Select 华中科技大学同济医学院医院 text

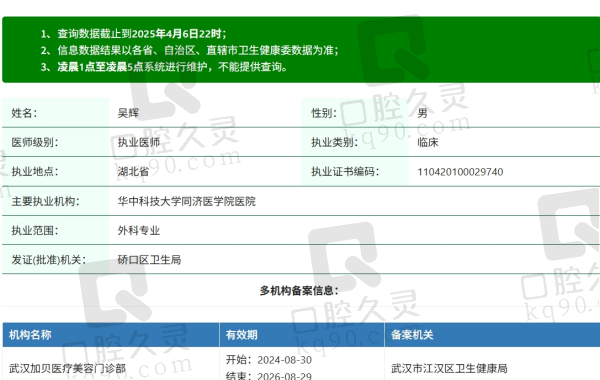[x=186, y=201]
